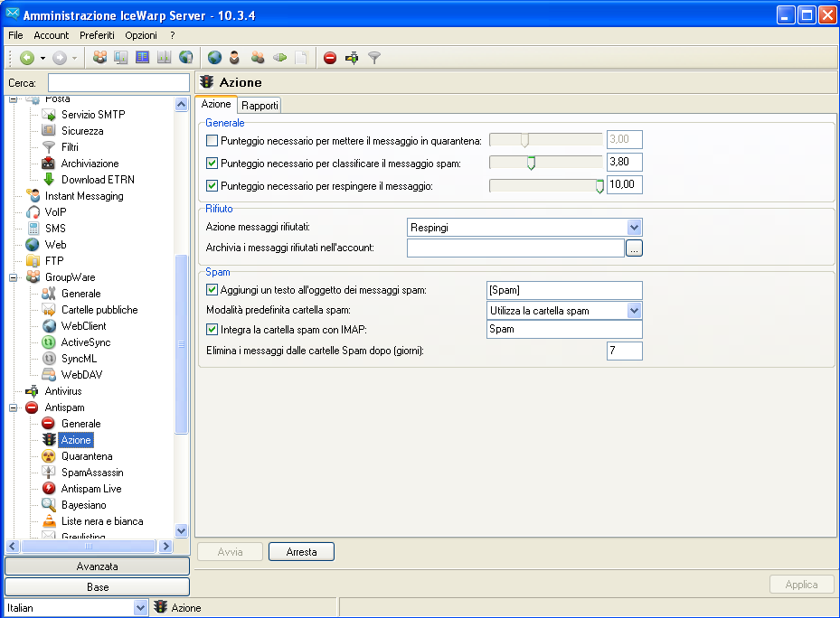Click the IMAP spam folder name field
This screenshot has width=840, height=618.
[564, 329]
